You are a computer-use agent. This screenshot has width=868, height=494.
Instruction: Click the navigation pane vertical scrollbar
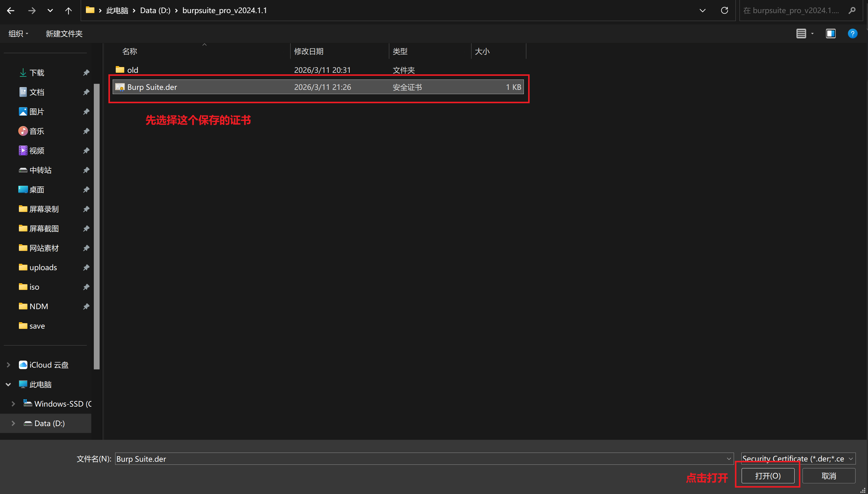coord(97,226)
